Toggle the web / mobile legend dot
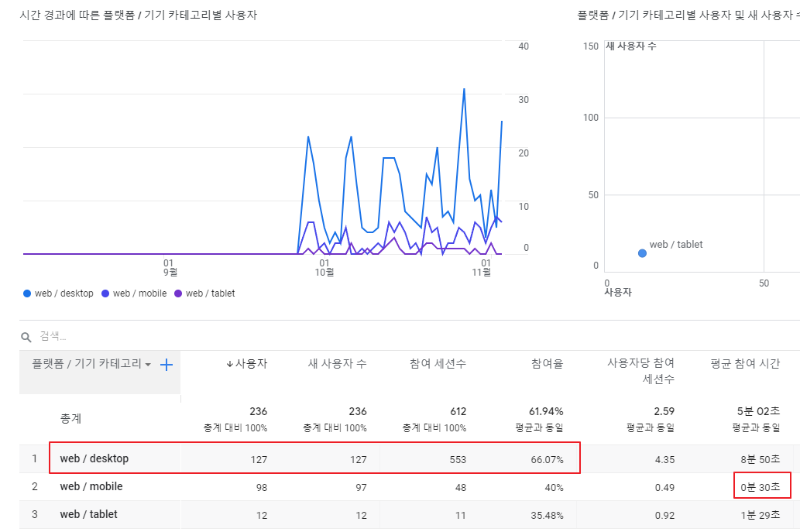 click(105, 293)
